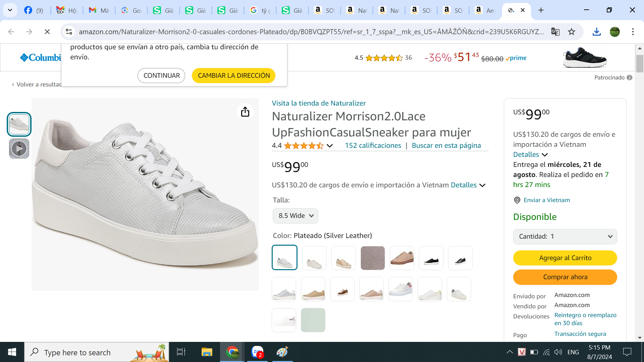Viewport: 644px width, 362px height.
Task: Click the Patrocinado info icon
Action: [x=630, y=77]
